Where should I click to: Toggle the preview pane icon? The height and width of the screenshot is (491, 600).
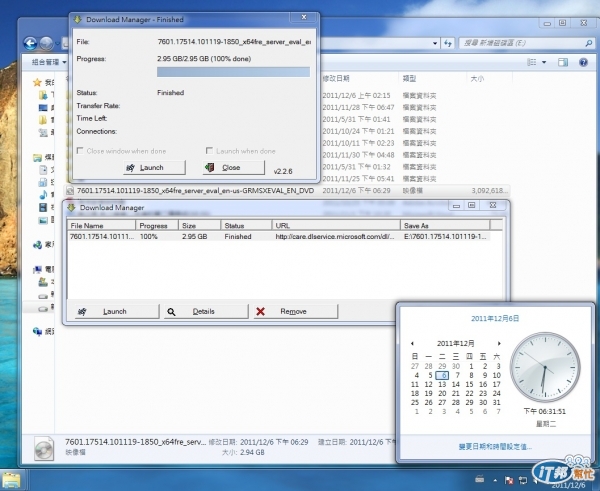563,62
